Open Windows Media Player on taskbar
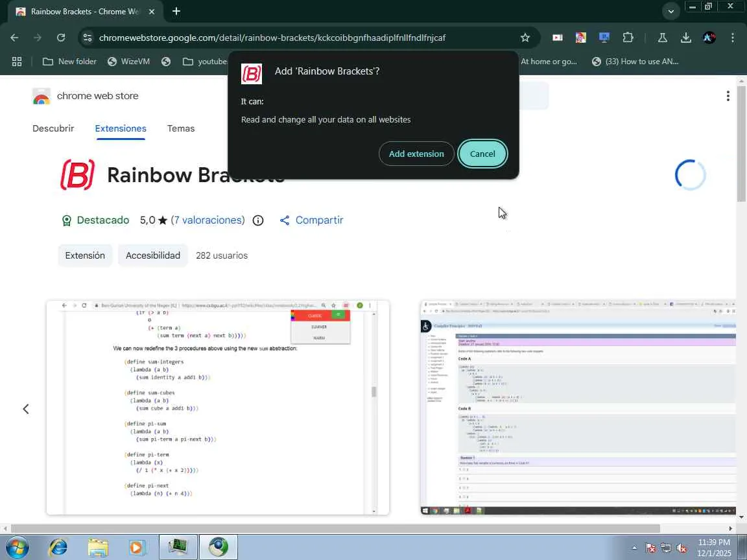747x560 pixels. pyautogui.click(x=137, y=547)
